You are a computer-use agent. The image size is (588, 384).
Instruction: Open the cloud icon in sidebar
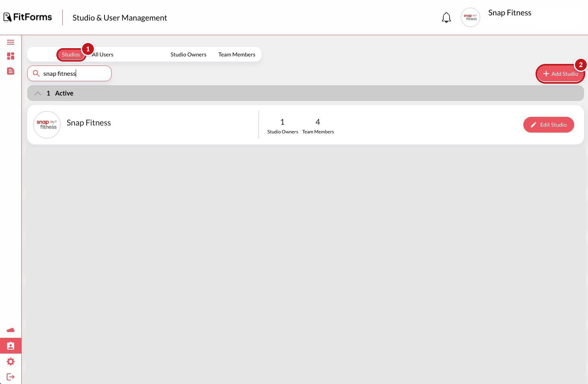(11, 330)
